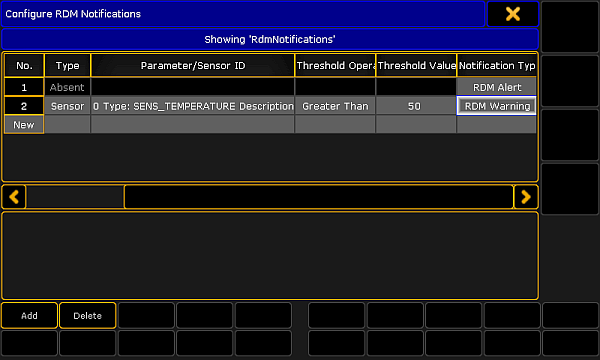600x360 pixels.
Task: Select the RDM Warning notification cell
Action: coord(497,106)
